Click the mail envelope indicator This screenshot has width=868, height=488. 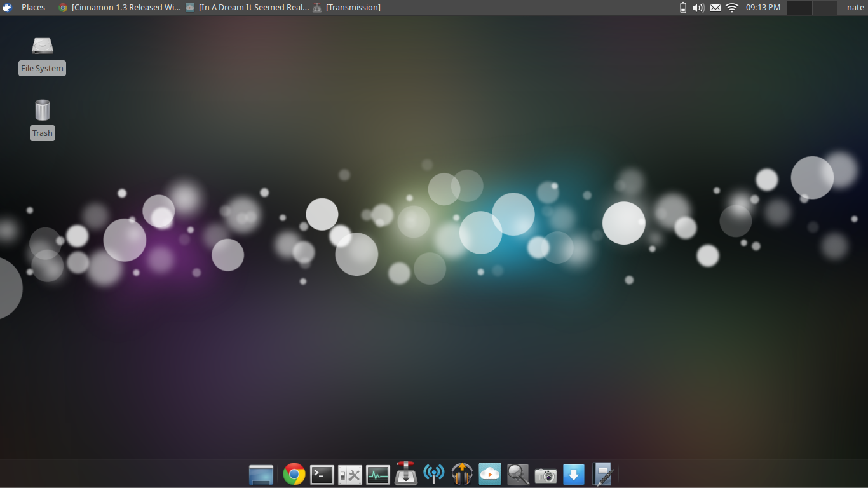click(x=715, y=8)
